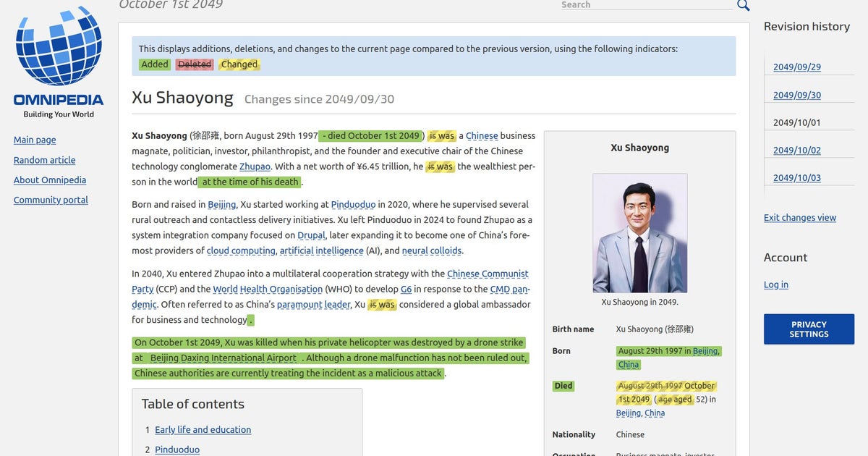Open the Random article link

coord(44,160)
